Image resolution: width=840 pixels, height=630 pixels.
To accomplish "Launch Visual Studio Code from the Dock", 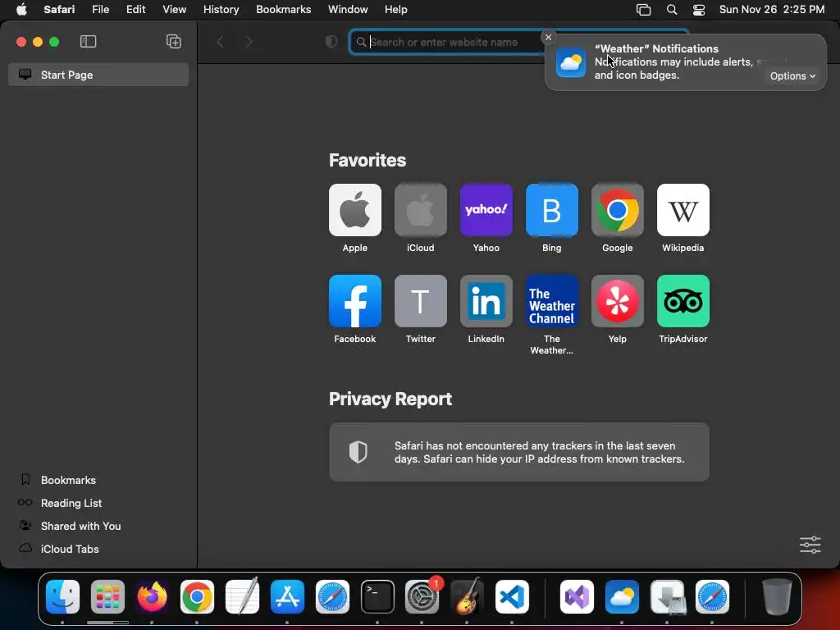I will pyautogui.click(x=512, y=597).
